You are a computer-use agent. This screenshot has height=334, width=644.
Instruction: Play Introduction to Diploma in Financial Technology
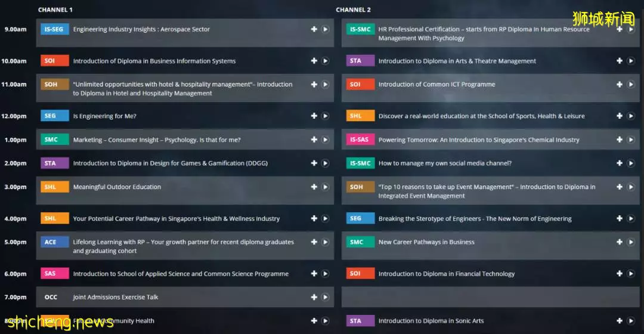pyautogui.click(x=631, y=274)
